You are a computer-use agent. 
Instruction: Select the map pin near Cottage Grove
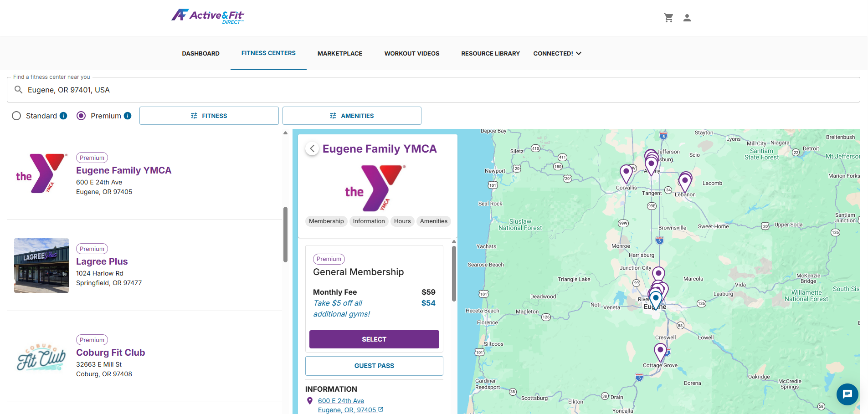tap(660, 352)
